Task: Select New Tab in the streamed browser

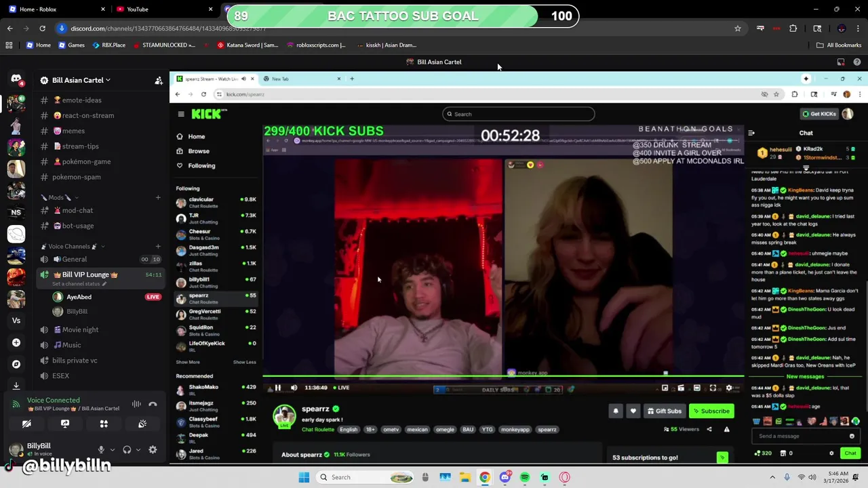Action: 302,79
